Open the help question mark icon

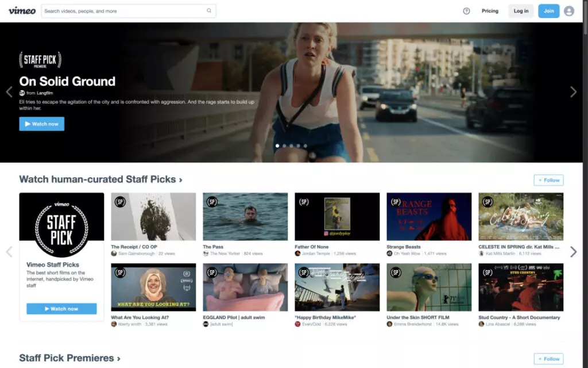coord(466,11)
